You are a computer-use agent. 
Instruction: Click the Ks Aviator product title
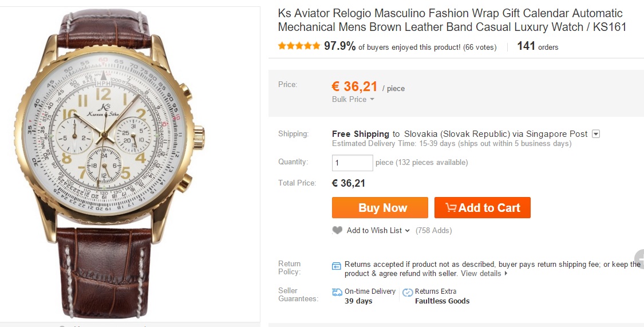452,20
